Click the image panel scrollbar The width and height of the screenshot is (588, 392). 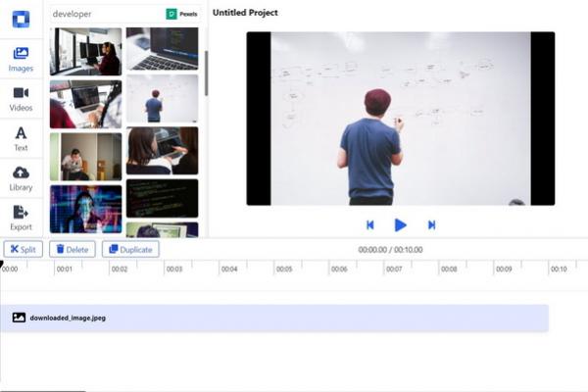(x=206, y=73)
